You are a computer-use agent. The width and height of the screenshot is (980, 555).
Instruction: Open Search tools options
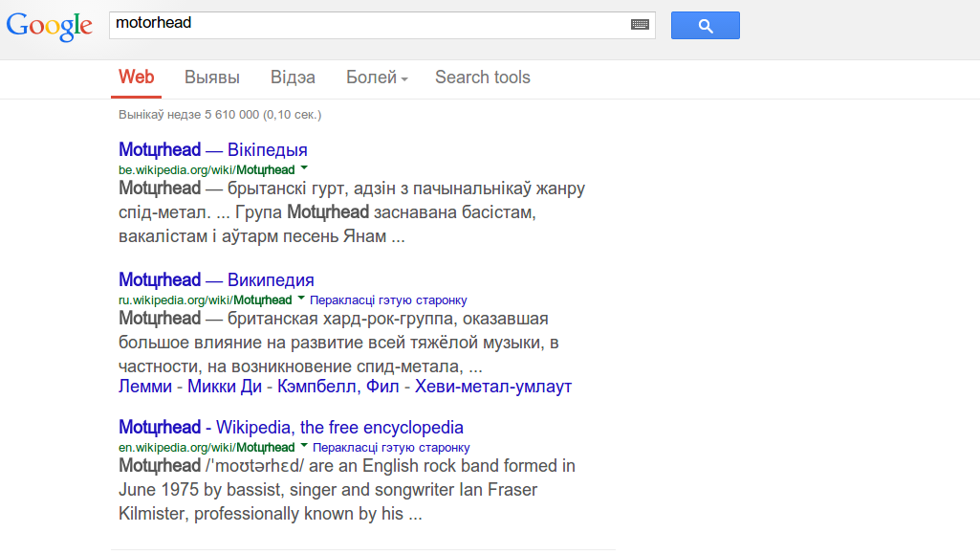(x=482, y=78)
